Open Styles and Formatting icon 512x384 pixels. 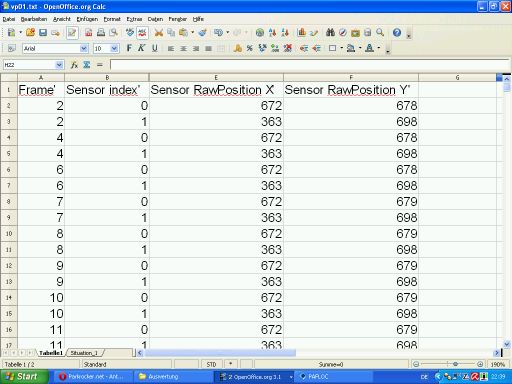click(x=11, y=48)
